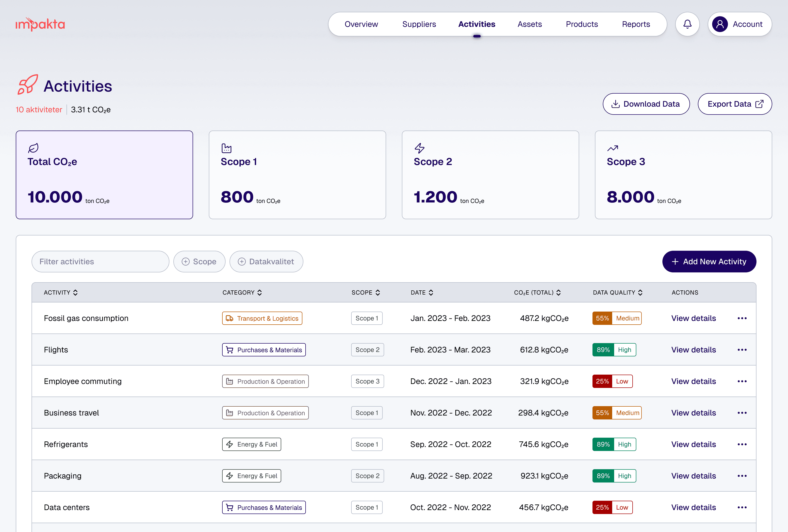Toggle the Scope filter chip
This screenshot has height=532, width=788.
coord(199,261)
